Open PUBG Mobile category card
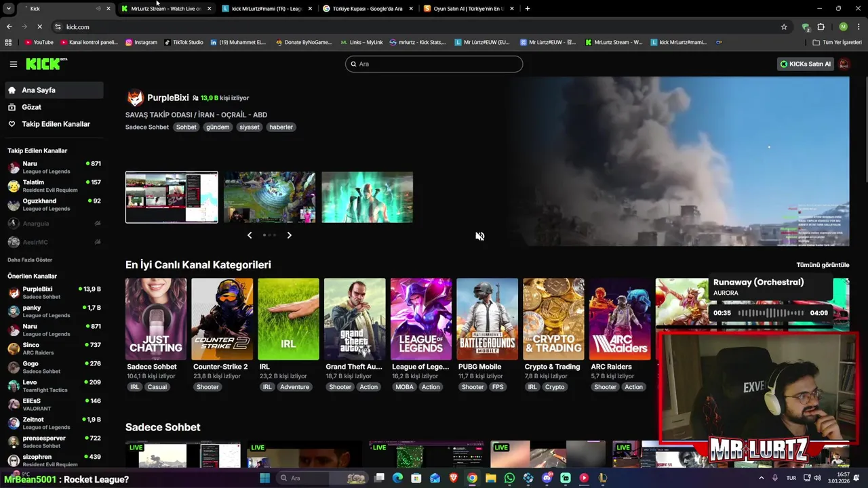Image resolution: width=868 pixels, height=488 pixels. click(x=487, y=319)
